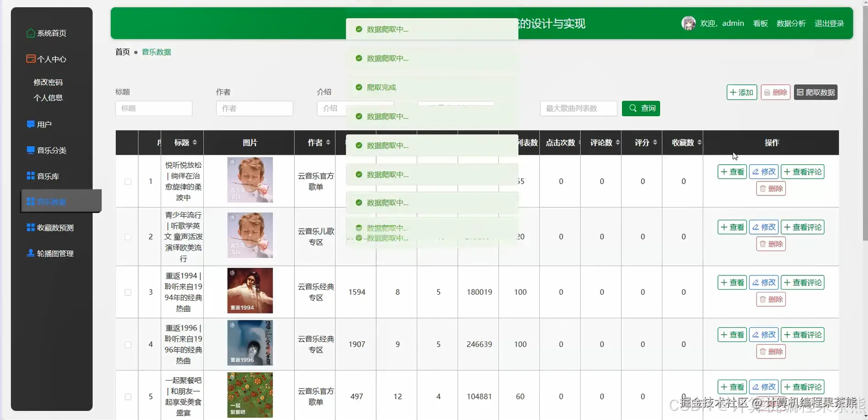The height and width of the screenshot is (420, 868).
Task: Check the checkbox on row 1
Action: (x=128, y=181)
